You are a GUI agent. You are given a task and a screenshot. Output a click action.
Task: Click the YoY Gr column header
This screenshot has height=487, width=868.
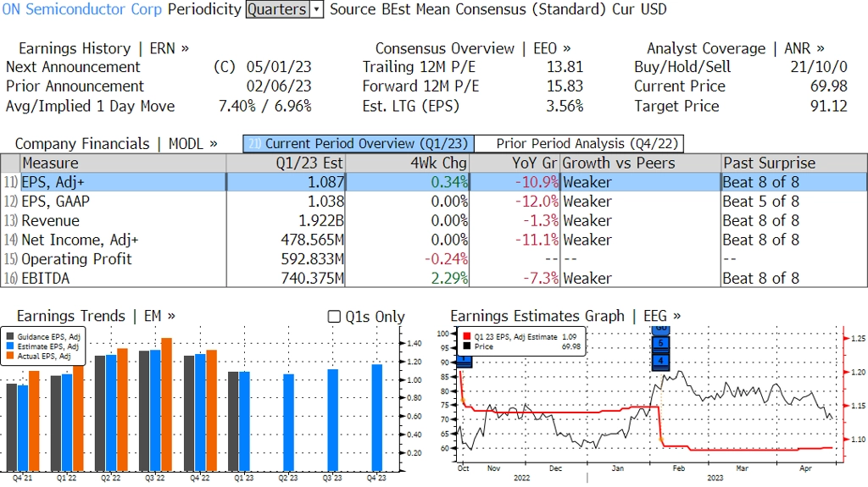[515, 163]
